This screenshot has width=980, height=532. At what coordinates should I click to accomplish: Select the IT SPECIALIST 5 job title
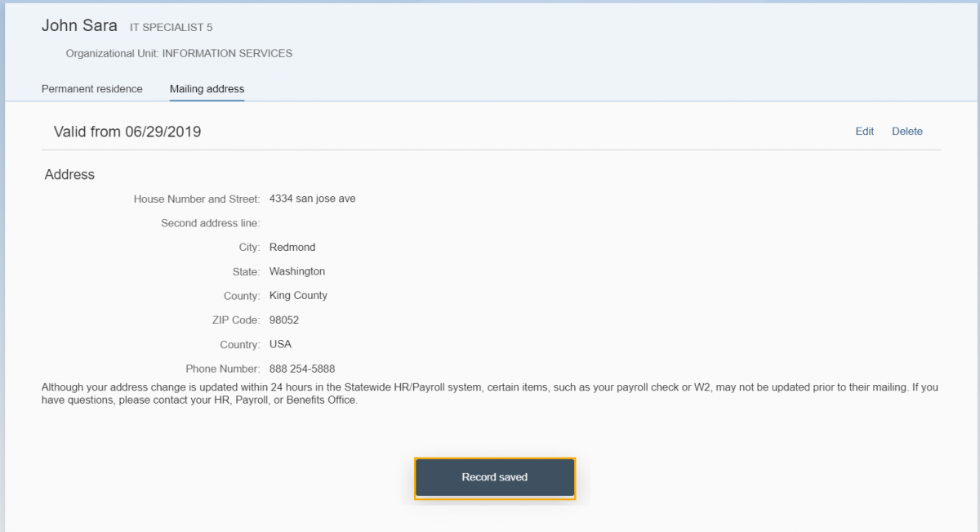171,28
